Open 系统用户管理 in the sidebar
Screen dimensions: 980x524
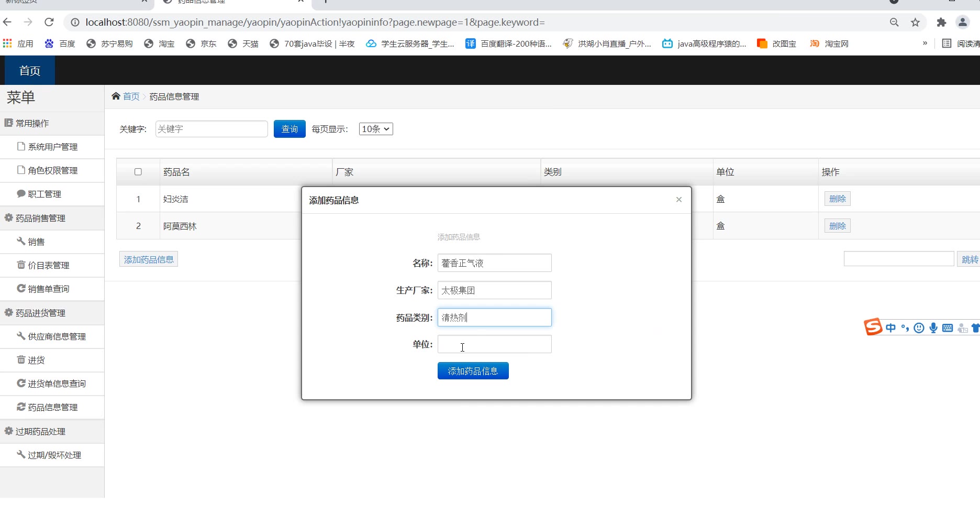(x=52, y=147)
